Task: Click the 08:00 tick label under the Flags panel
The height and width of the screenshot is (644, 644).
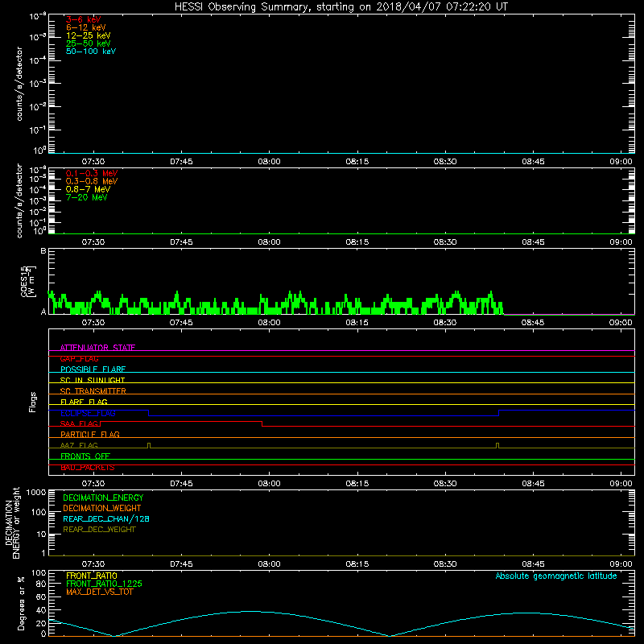Action: [x=269, y=484]
